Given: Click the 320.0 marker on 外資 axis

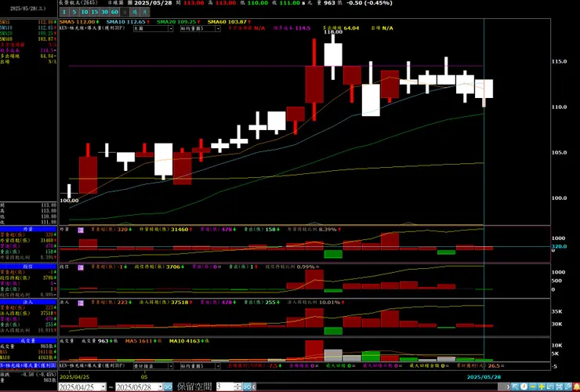Looking at the screenshot, I should [559, 246].
